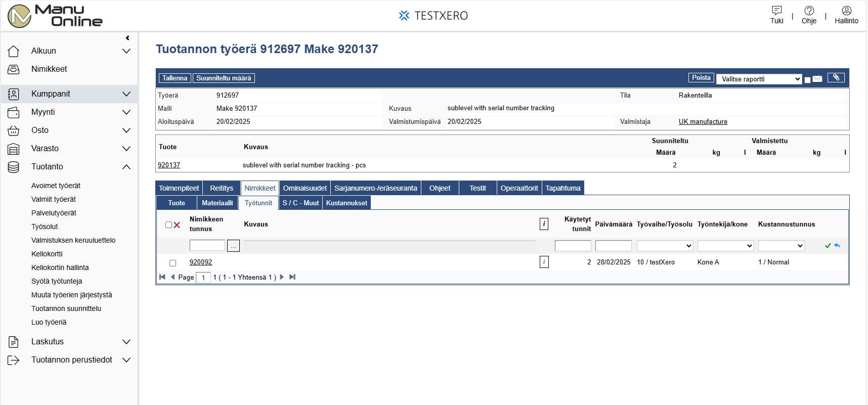Tick the checkbox for row 920092
The height and width of the screenshot is (405, 868).
click(172, 263)
